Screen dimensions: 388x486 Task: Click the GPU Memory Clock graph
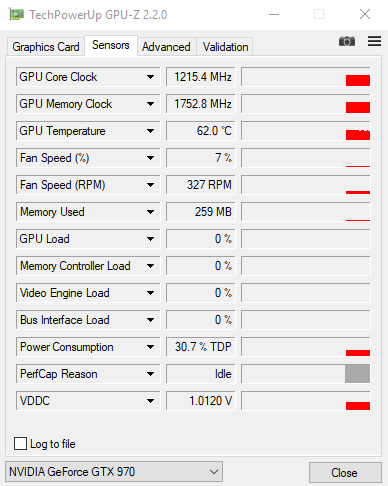306,104
